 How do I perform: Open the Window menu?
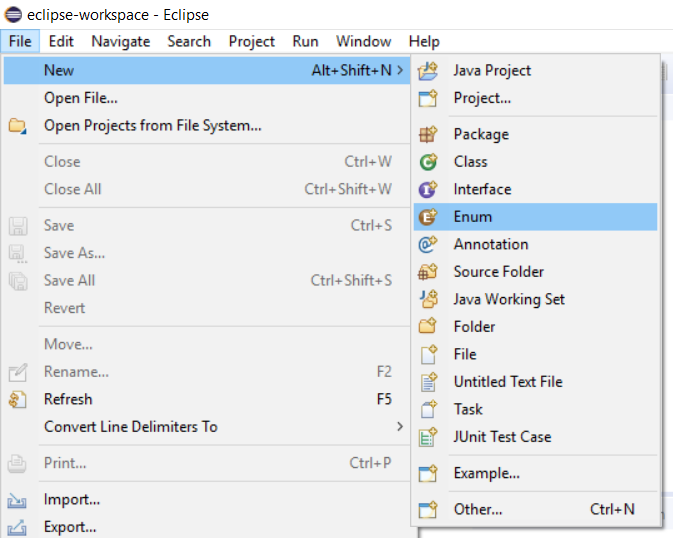(363, 41)
